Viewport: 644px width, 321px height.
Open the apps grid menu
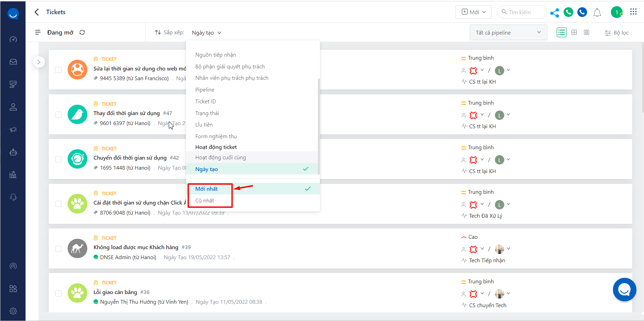[x=633, y=12]
